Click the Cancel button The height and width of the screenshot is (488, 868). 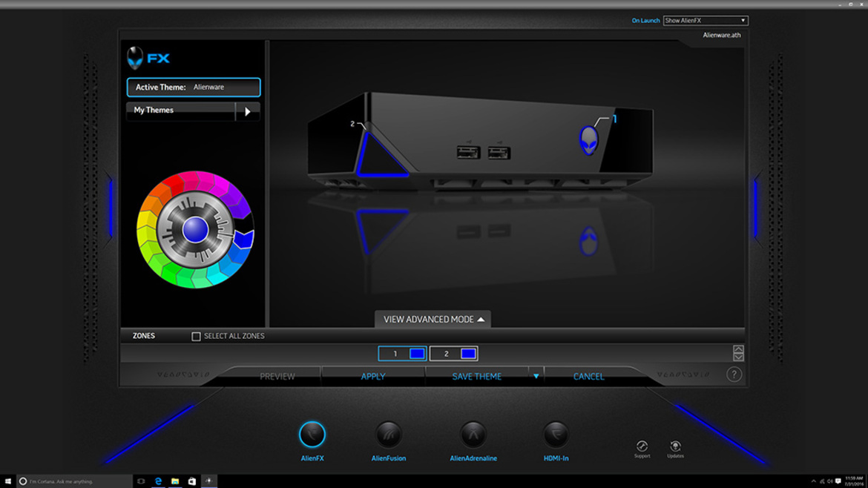[x=588, y=376]
